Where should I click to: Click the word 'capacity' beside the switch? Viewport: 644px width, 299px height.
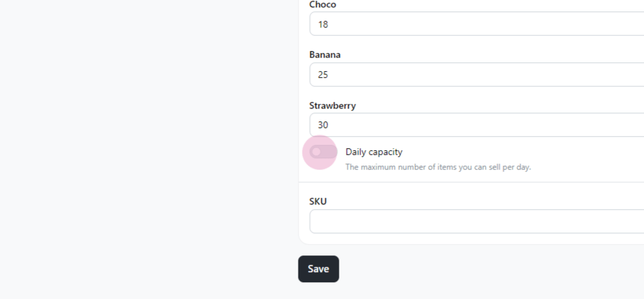pos(387,152)
